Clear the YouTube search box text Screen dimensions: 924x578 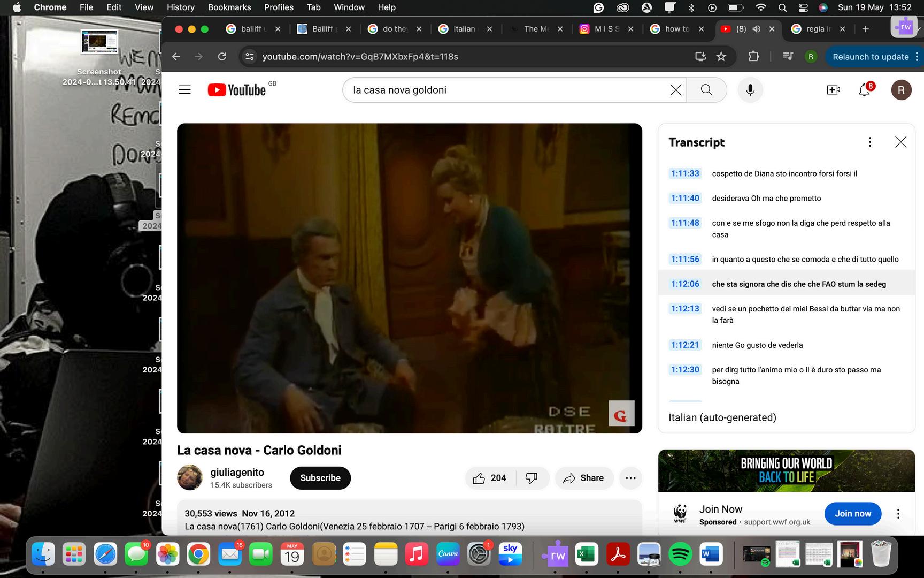tap(676, 90)
